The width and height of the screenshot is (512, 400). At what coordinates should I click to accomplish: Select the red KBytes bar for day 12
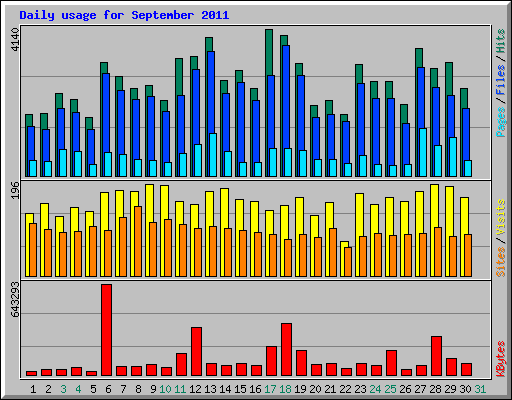[197, 352]
